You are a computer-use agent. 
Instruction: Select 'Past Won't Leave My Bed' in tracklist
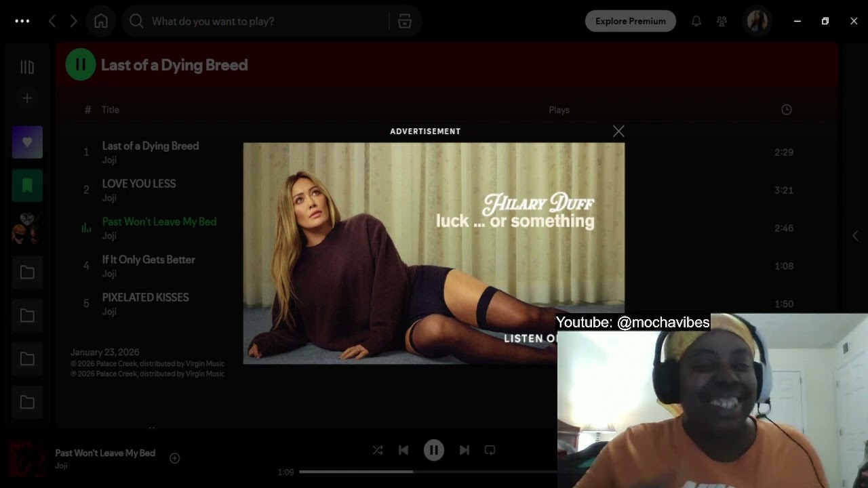point(159,222)
